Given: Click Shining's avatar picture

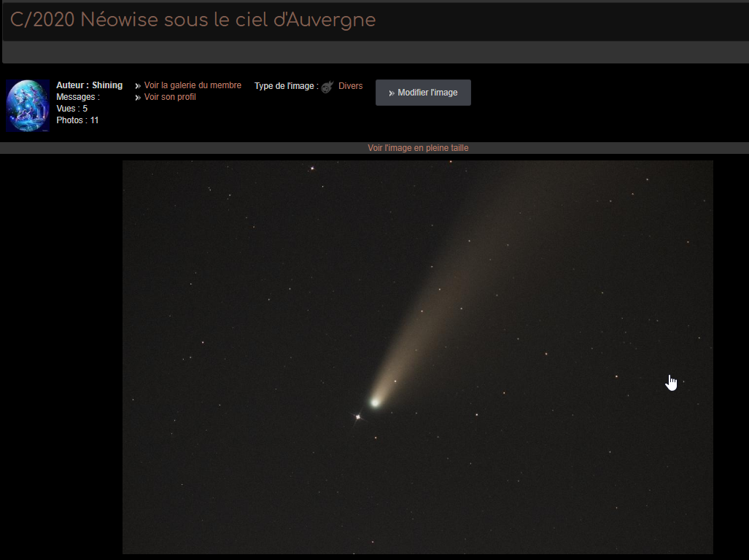Looking at the screenshot, I should 28,106.
